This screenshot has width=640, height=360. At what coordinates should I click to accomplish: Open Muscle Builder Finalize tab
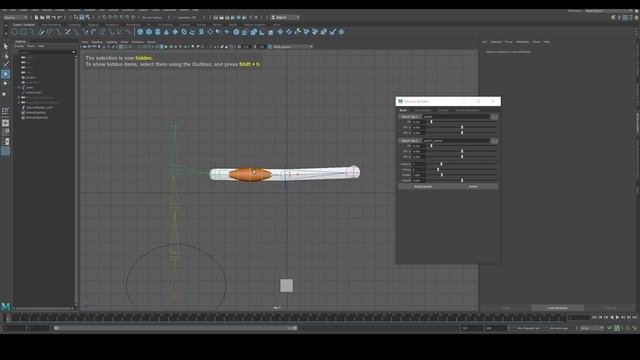coord(443,110)
